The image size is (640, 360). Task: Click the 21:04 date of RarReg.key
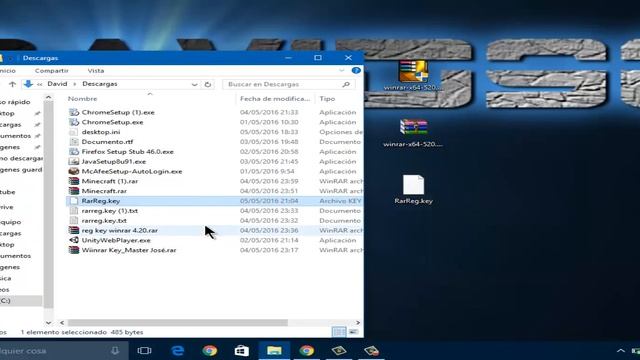[x=269, y=201]
